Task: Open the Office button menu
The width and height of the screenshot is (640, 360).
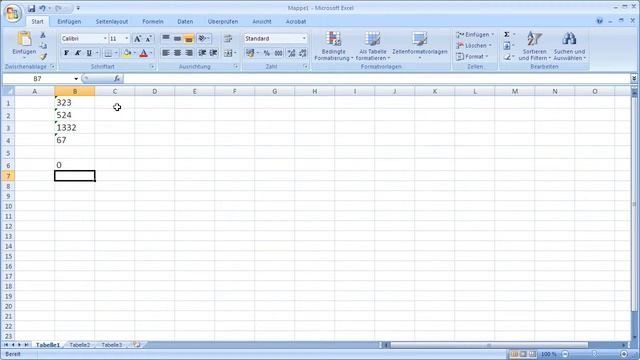Action: (x=12, y=13)
